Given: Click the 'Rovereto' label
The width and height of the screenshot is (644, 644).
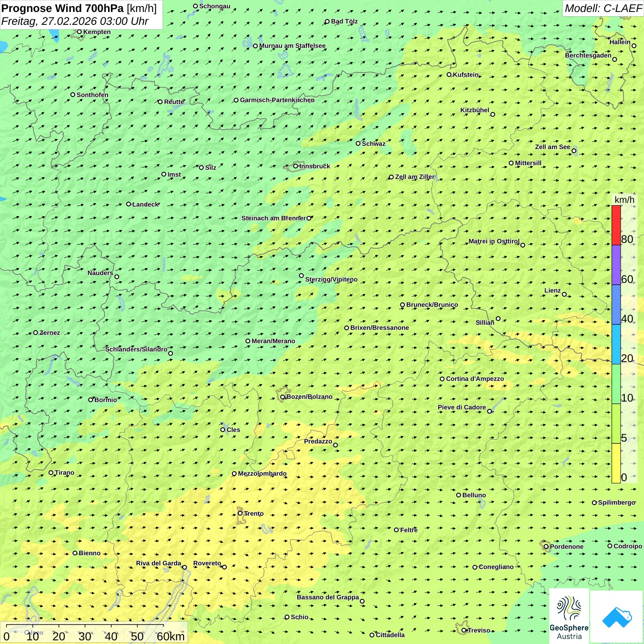Looking at the screenshot, I should click(207, 563).
